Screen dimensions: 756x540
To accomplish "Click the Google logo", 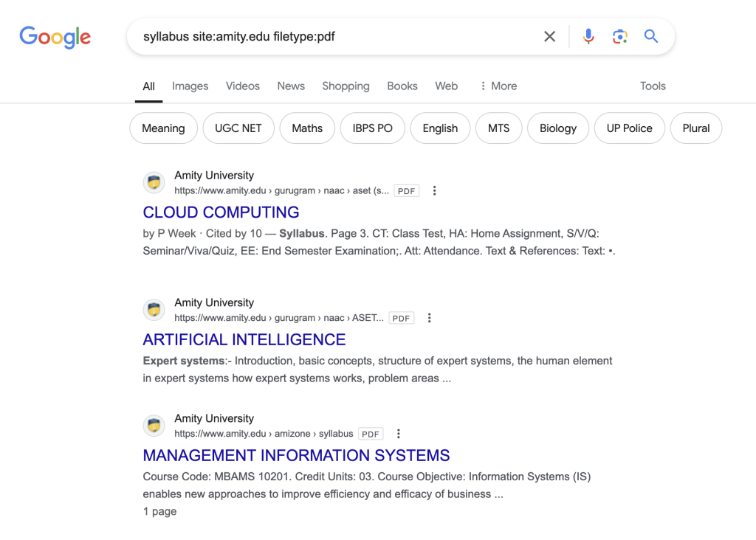I will tap(55, 37).
